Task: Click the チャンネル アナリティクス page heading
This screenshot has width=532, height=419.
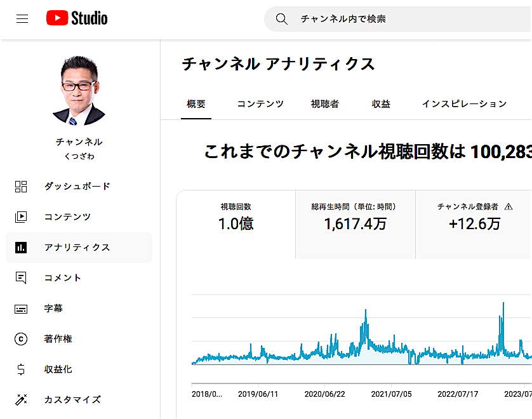Action: pos(278,63)
